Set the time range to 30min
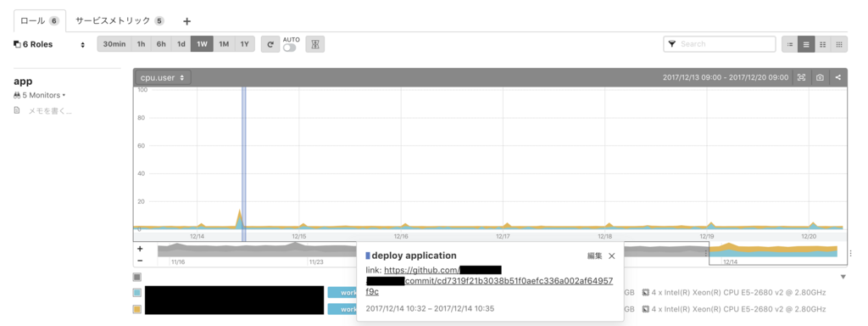This screenshot has width=868, height=326. coord(114,44)
